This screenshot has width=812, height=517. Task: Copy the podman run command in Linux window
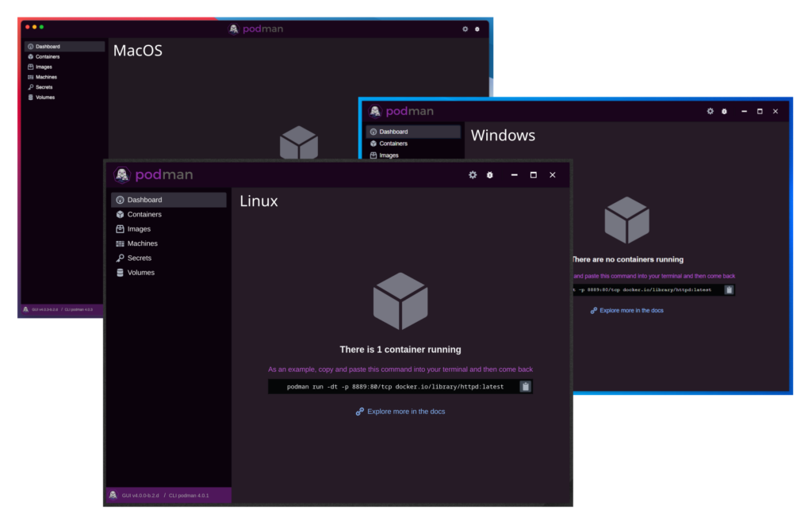tap(525, 387)
